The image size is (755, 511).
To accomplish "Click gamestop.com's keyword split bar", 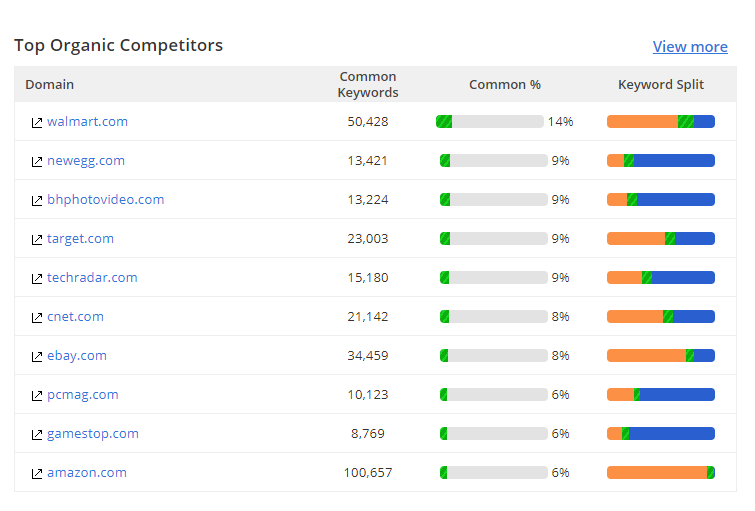I will (661, 433).
